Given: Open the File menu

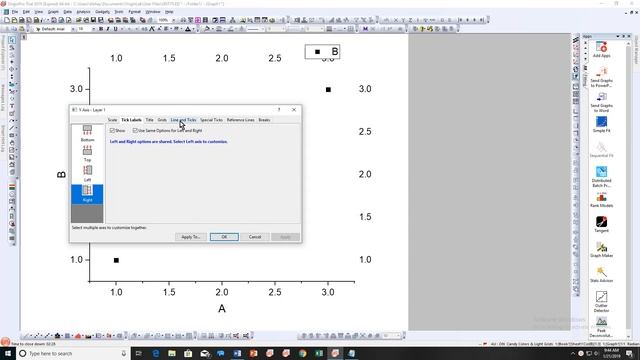Looking at the screenshot, I should tap(15, 12).
